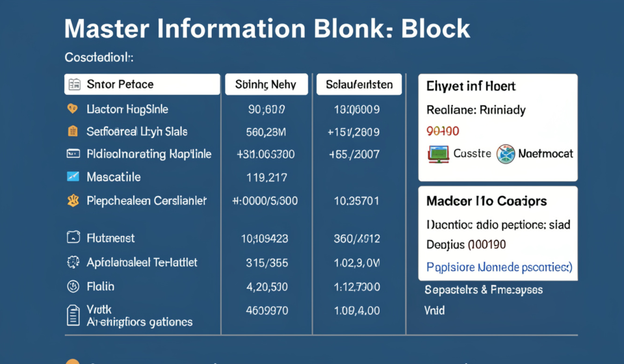Click the value 1.09,4,00
624x364 pixels.
point(357,310)
